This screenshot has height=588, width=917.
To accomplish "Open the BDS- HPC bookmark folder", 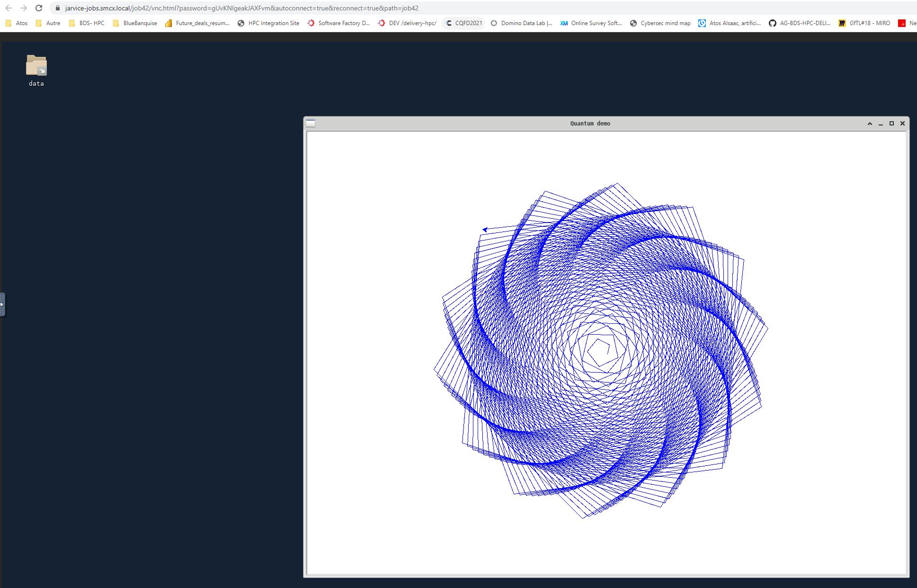I will (87, 23).
